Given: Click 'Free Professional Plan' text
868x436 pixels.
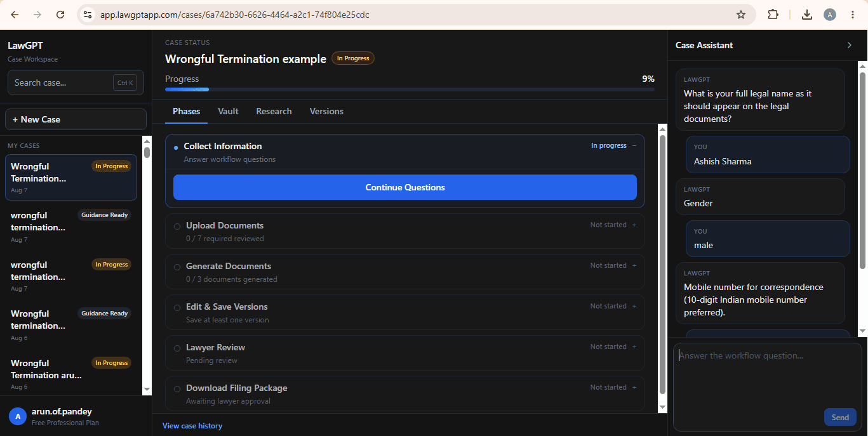Looking at the screenshot, I should point(65,423).
